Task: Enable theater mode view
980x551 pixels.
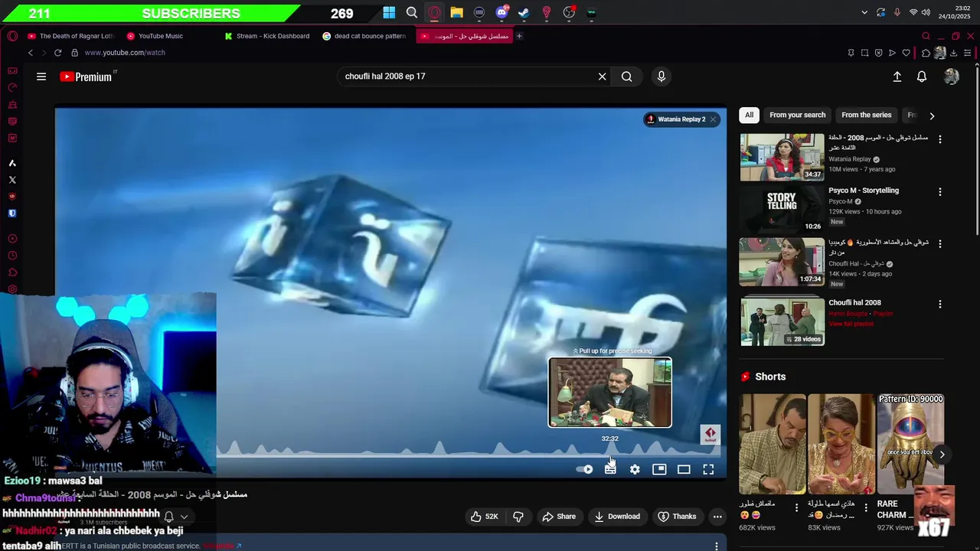Action: click(x=684, y=469)
